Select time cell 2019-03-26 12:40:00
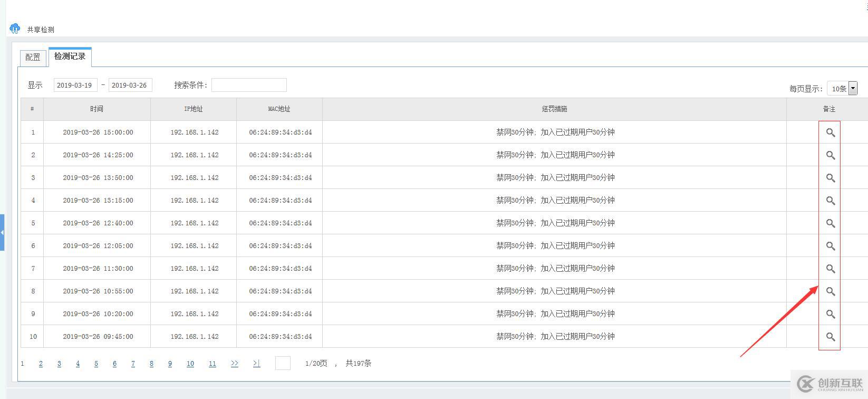Screen dimensions: 868x399 pyautogui.click(x=98, y=223)
